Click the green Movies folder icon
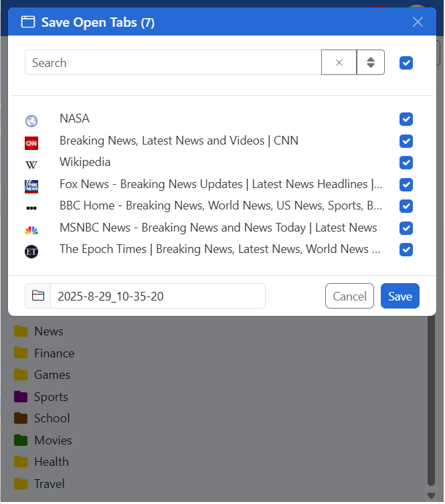Screen dimensions: 445x504 [x=21, y=440]
